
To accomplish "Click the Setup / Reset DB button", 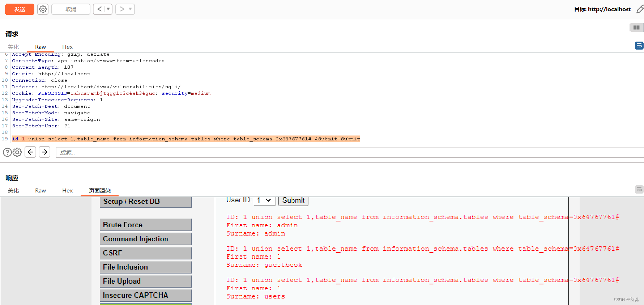I will click(146, 202).
